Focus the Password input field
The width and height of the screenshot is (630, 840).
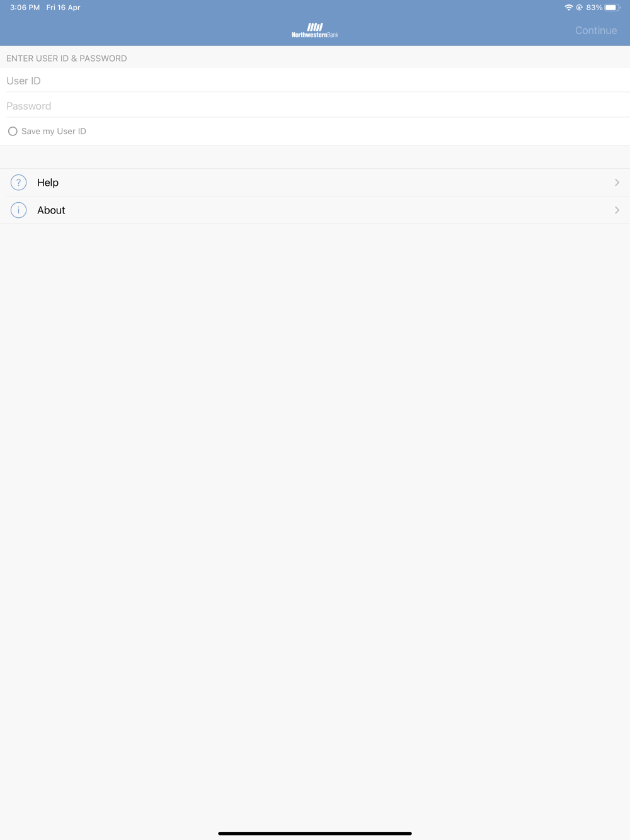click(x=315, y=106)
